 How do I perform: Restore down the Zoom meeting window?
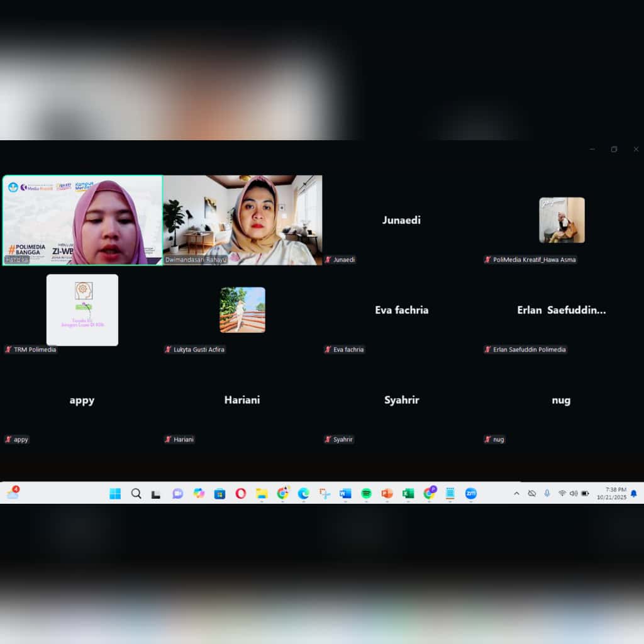pyautogui.click(x=614, y=149)
